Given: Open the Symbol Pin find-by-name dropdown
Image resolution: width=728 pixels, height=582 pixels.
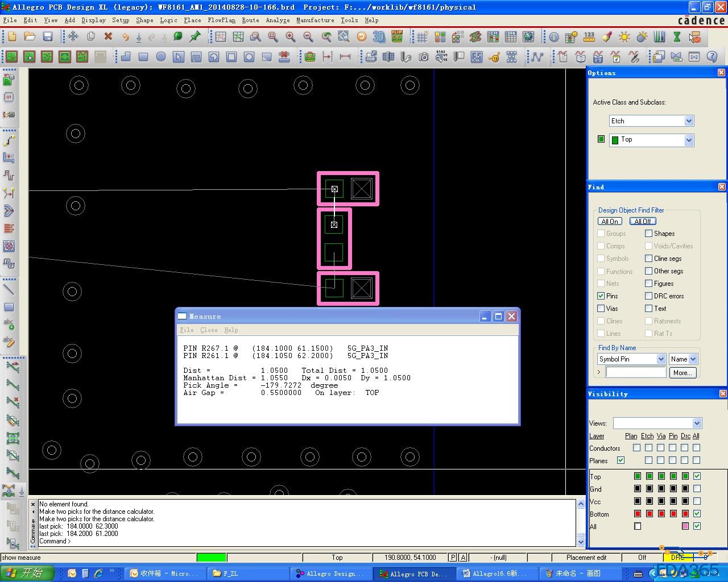Looking at the screenshot, I should pos(661,359).
